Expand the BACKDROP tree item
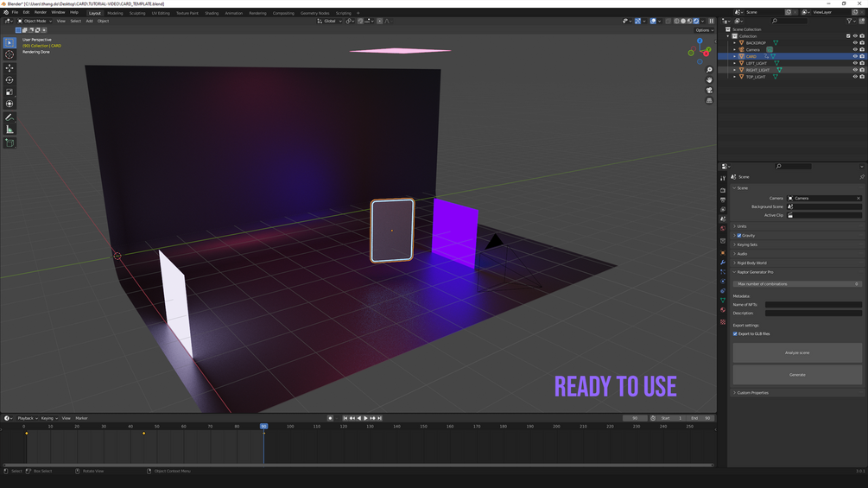868x488 pixels. point(735,42)
